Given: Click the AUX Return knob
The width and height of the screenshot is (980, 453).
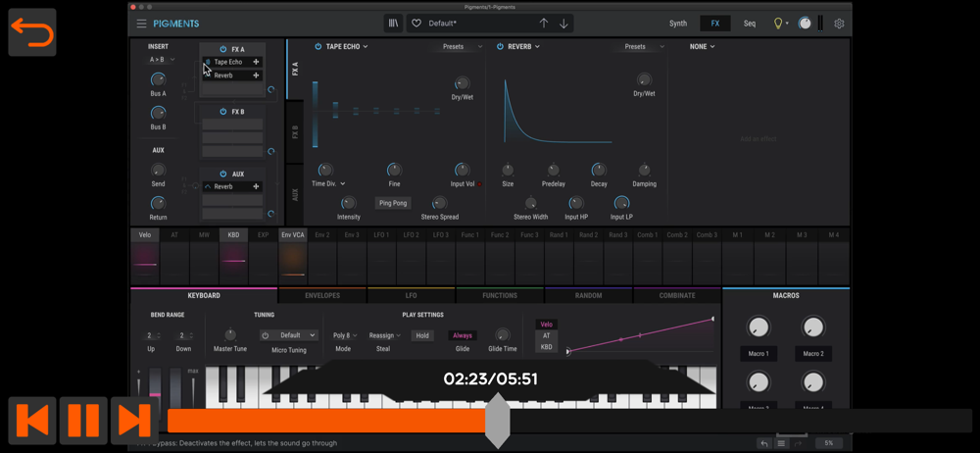Looking at the screenshot, I should coord(158,203).
